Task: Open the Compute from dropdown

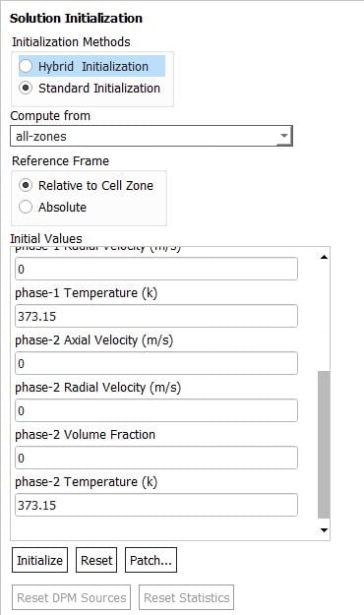Action: click(x=152, y=136)
